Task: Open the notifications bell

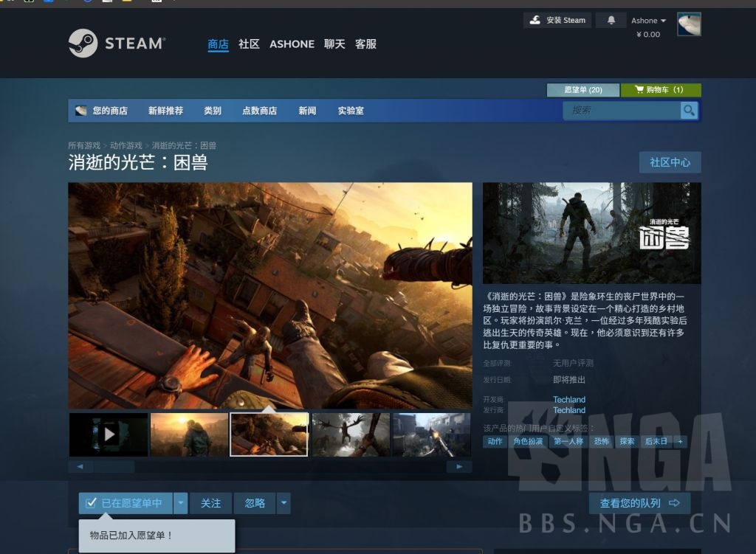Action: (x=611, y=20)
